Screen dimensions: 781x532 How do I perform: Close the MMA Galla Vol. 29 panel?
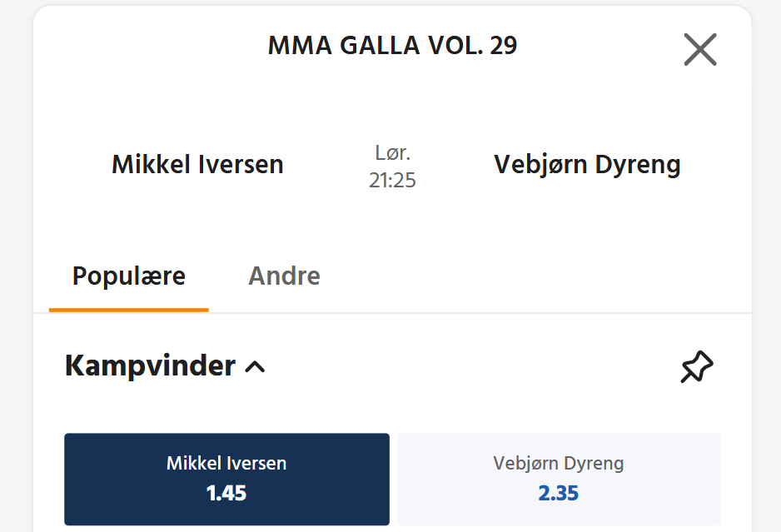click(699, 50)
